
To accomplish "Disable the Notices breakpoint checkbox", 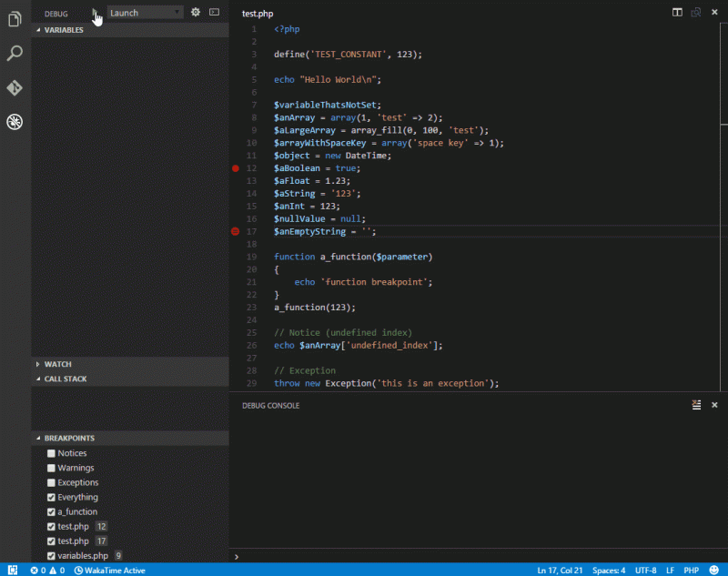I will [50, 452].
